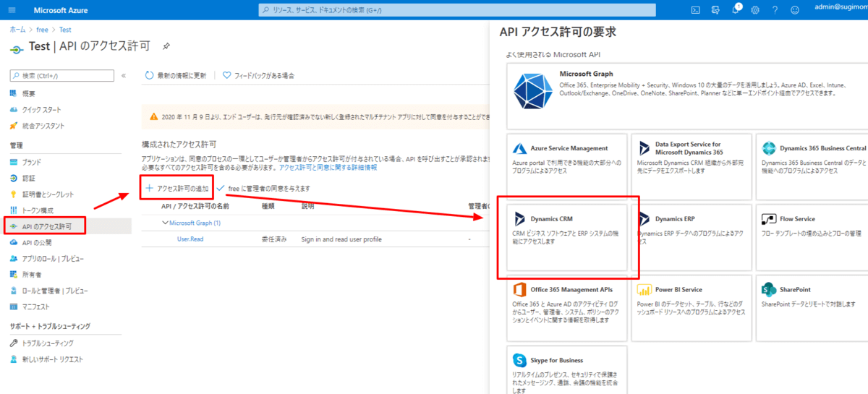Image resolution: width=868 pixels, height=394 pixels.
Task: Click the 種類 column header
Action: (x=268, y=206)
